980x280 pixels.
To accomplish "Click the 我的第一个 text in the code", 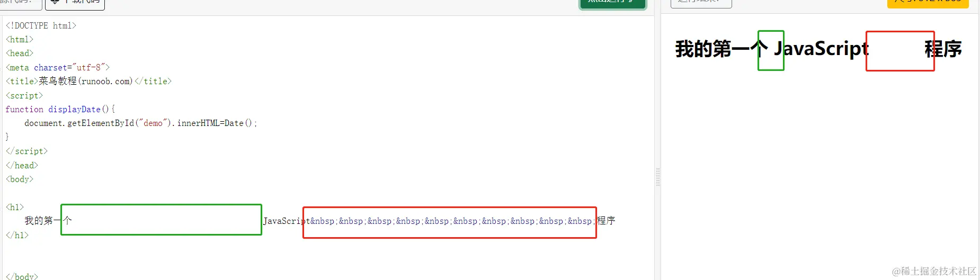I will coord(48,221).
